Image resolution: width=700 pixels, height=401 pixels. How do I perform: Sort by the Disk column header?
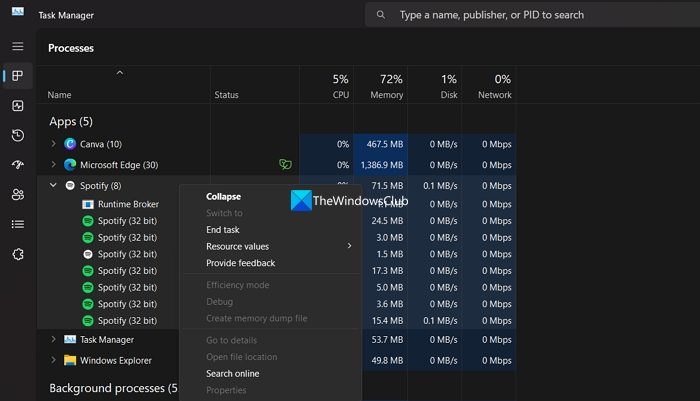coord(449,95)
